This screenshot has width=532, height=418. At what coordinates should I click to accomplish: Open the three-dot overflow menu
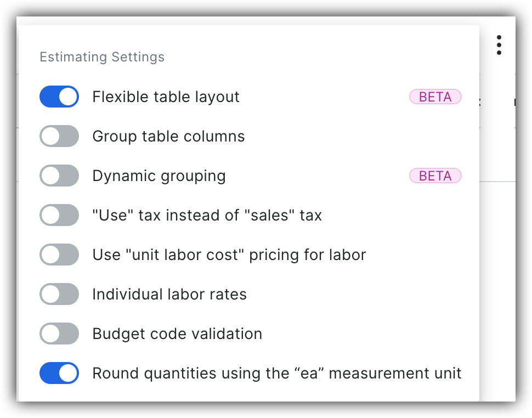(x=499, y=45)
